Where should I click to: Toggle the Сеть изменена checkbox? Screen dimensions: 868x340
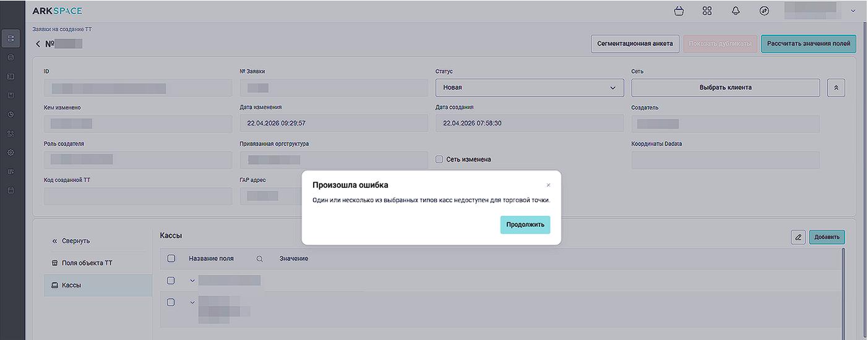(439, 159)
